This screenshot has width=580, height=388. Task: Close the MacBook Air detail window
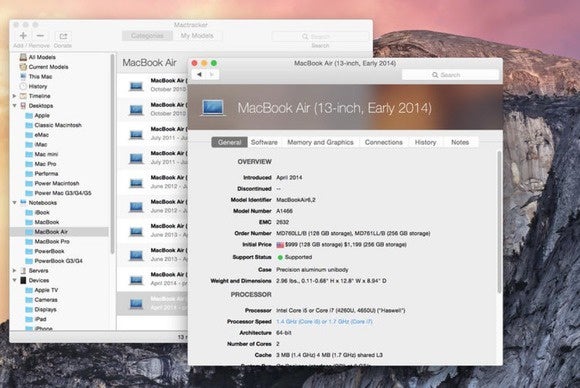[195, 63]
